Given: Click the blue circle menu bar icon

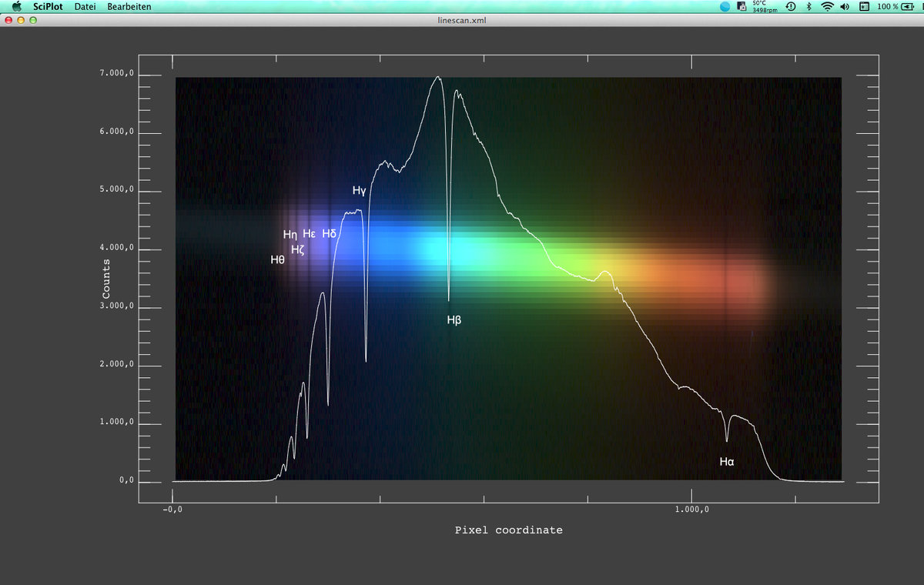Looking at the screenshot, I should [x=725, y=6].
